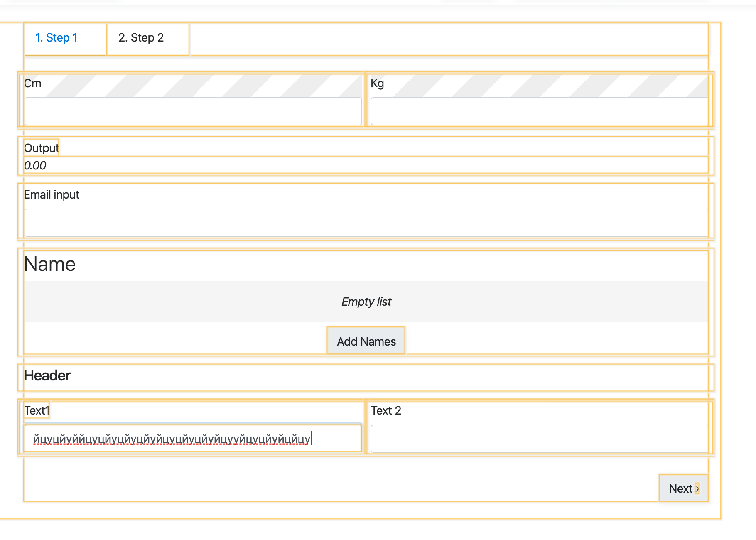Click the Kg field label
The height and width of the screenshot is (540, 756).
click(377, 83)
